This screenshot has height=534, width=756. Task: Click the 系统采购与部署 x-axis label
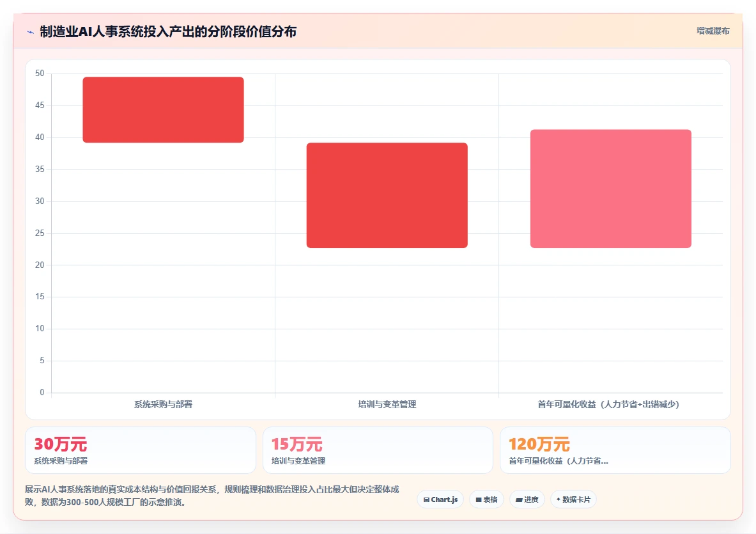(x=164, y=404)
